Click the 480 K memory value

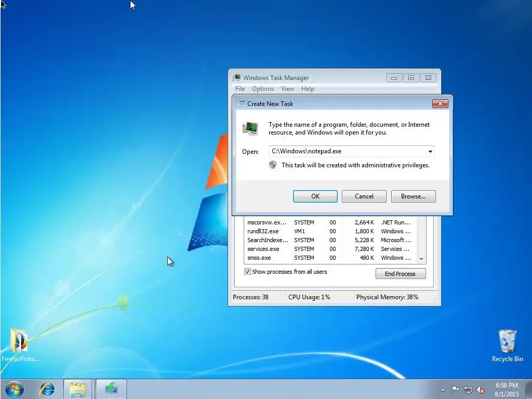[x=367, y=258]
